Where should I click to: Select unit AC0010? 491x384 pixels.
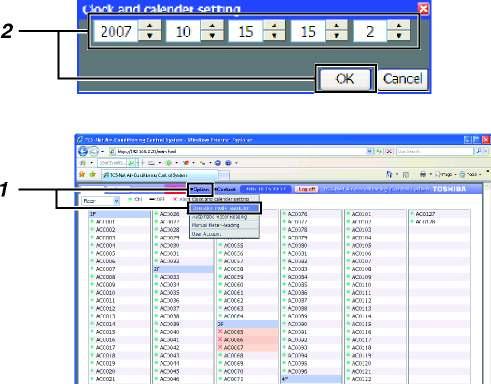(106, 293)
